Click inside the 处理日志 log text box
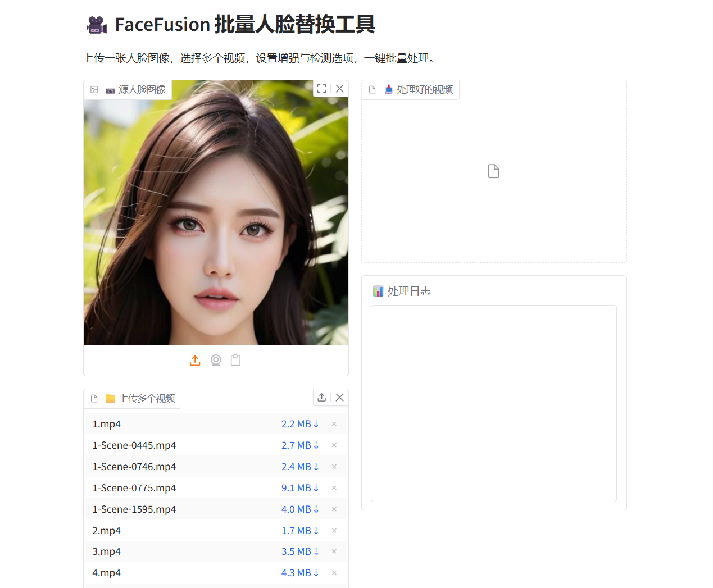 pos(493,403)
